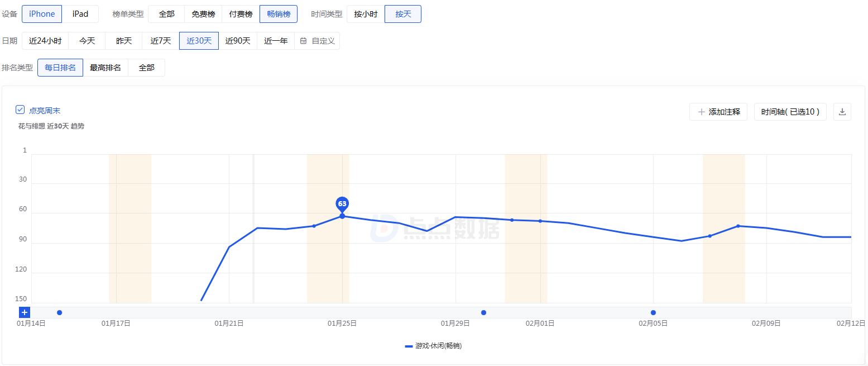
Task: Click the blue plus icon on the timeline
Action: pos(25,312)
